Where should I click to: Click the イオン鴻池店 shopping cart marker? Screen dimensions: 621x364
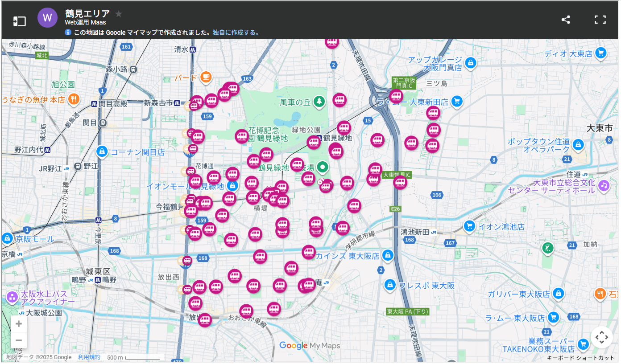469,226
